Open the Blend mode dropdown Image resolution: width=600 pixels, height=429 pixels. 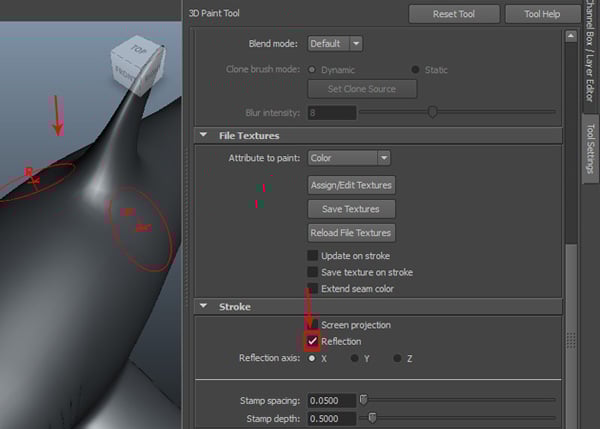coord(335,44)
